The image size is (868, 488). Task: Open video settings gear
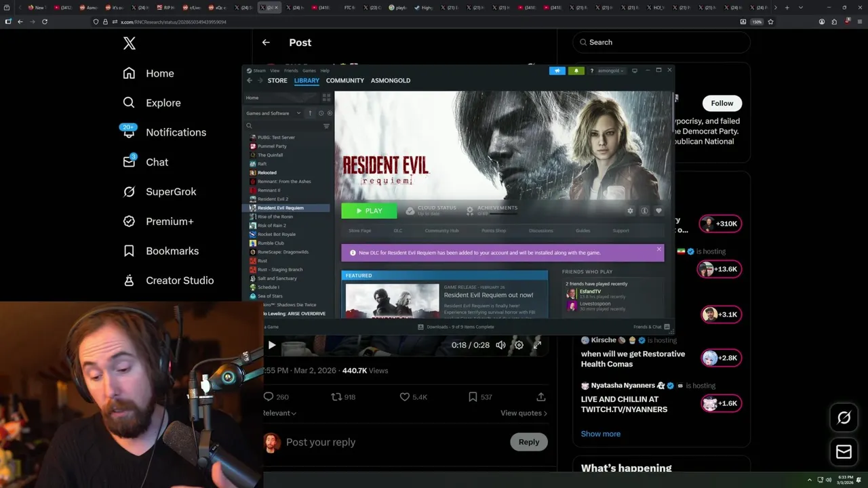pos(519,345)
